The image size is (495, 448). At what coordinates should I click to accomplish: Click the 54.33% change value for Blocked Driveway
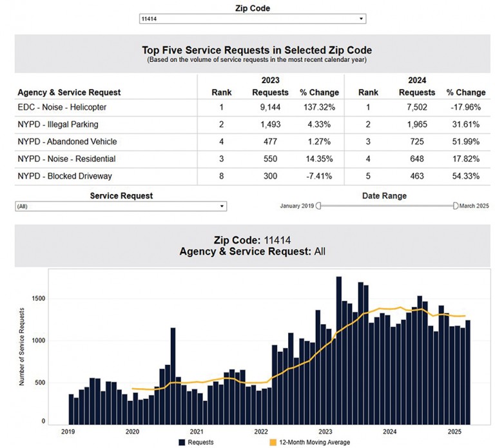tap(466, 175)
